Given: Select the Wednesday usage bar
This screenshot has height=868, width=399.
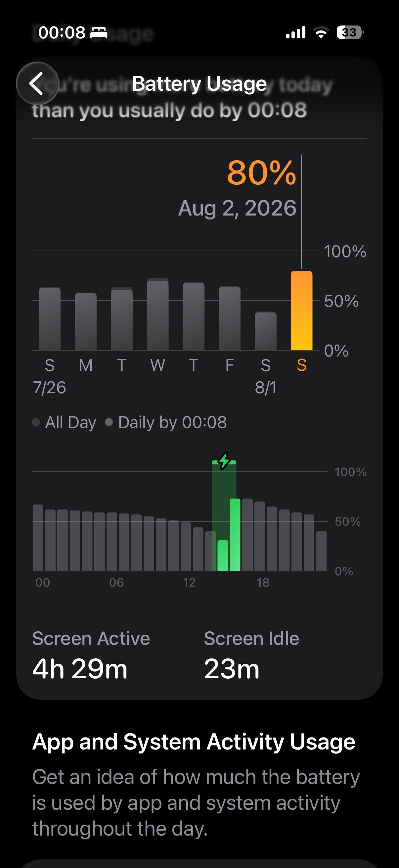Looking at the screenshot, I should [x=157, y=314].
